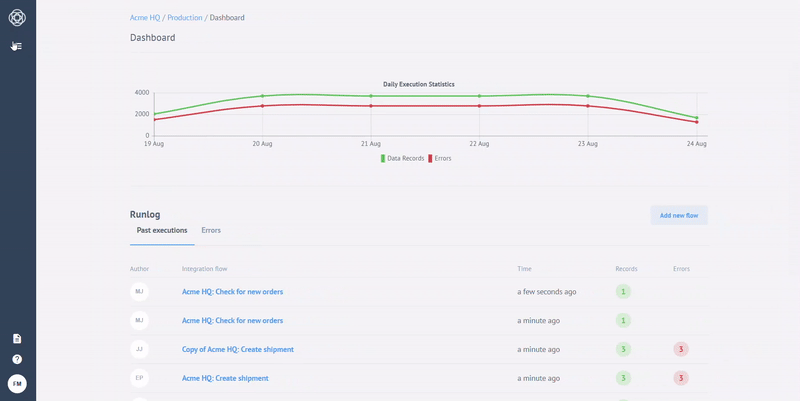The width and height of the screenshot is (800, 401).
Task: Click the Records column header
Action: [626, 269]
